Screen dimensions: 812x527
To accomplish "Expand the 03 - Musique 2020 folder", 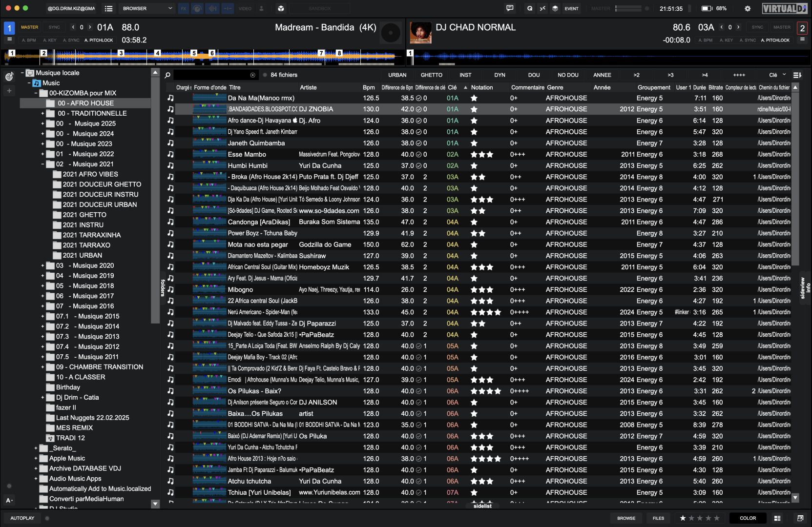I will [x=42, y=265].
